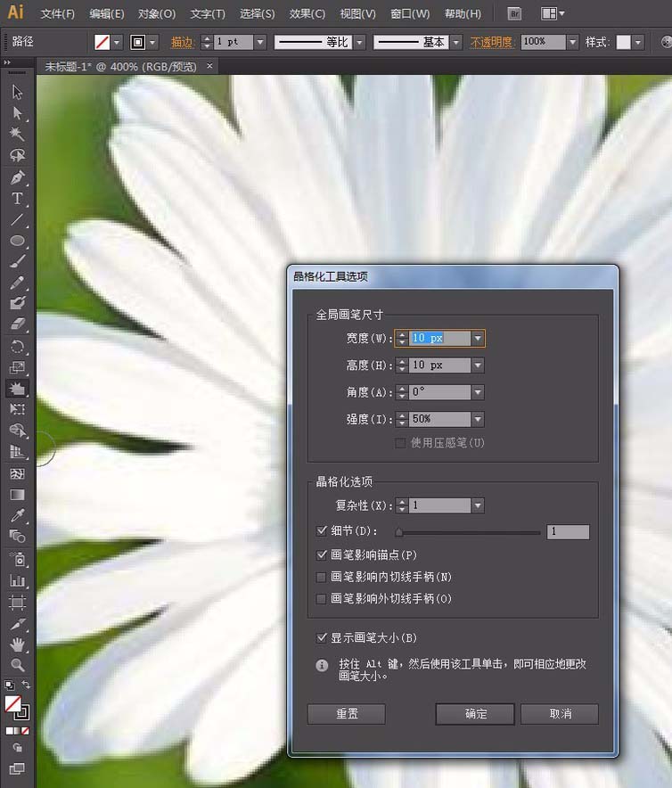Open the opacity 100% dropdown
Screen dimensions: 672x788
(x=572, y=42)
